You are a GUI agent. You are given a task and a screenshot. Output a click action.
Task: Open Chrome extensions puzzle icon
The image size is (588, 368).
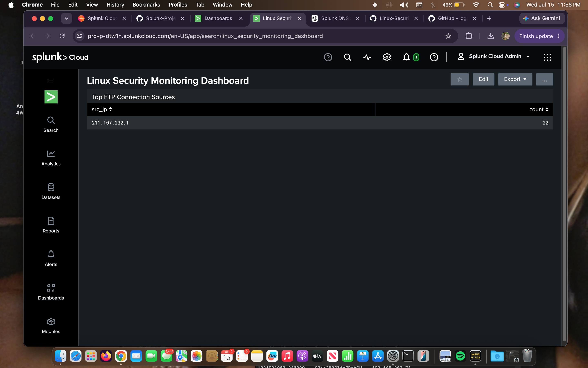coord(469,36)
